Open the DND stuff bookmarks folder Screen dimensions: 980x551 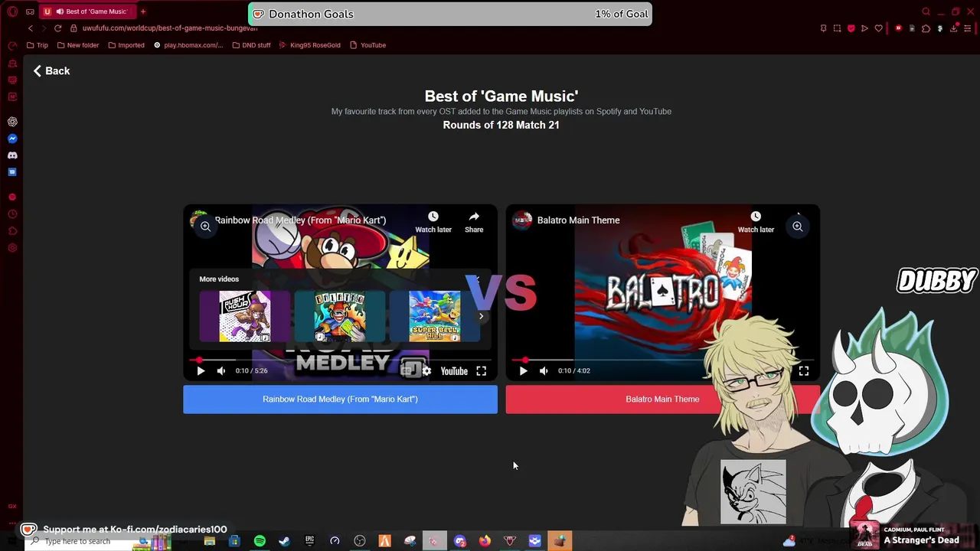(x=251, y=45)
